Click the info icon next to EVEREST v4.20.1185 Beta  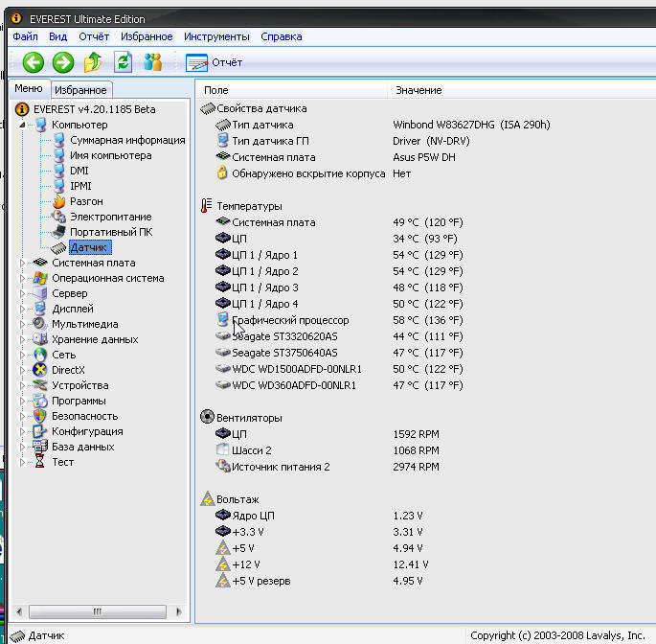[22, 109]
